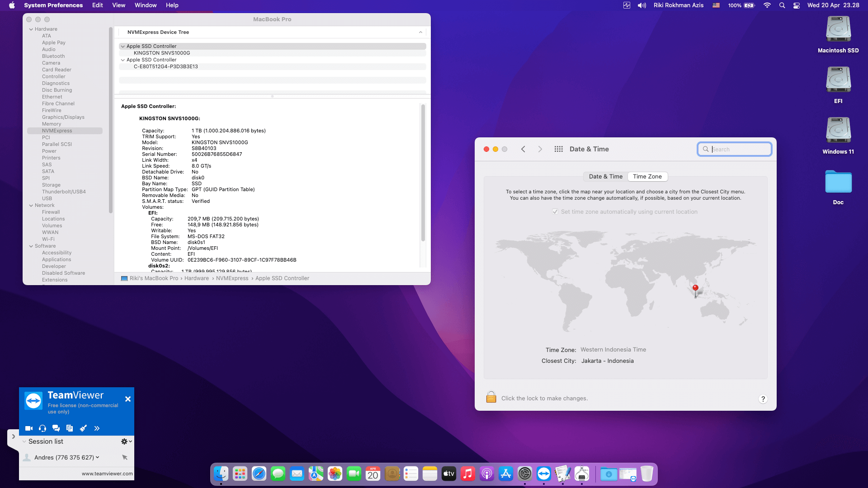Screen dimensions: 868x488
Task: Open the www.teamviewer.com link
Action: [107, 474]
